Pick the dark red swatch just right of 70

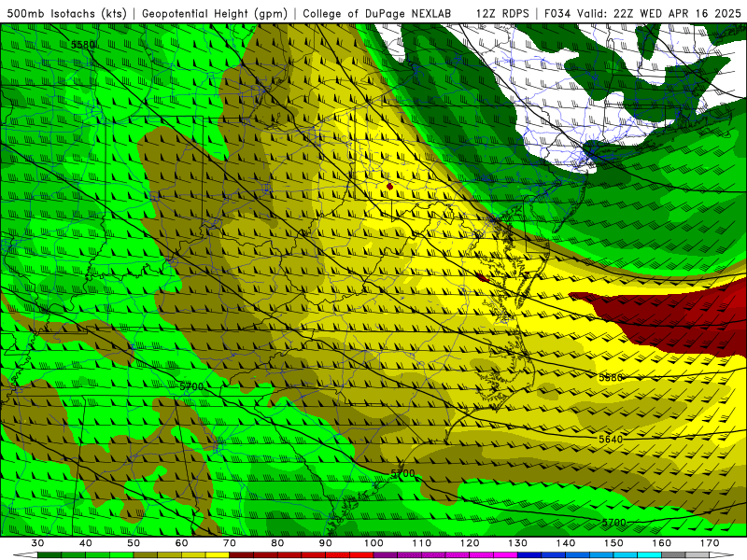click(x=242, y=555)
